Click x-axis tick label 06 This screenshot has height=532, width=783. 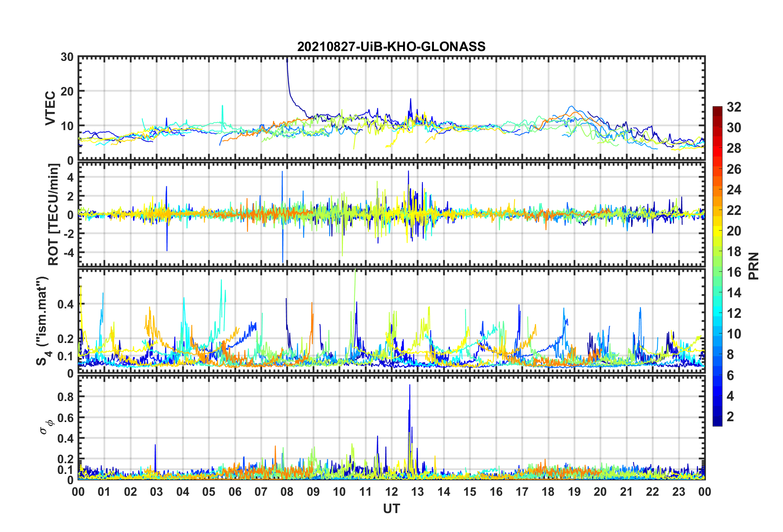coord(235,492)
